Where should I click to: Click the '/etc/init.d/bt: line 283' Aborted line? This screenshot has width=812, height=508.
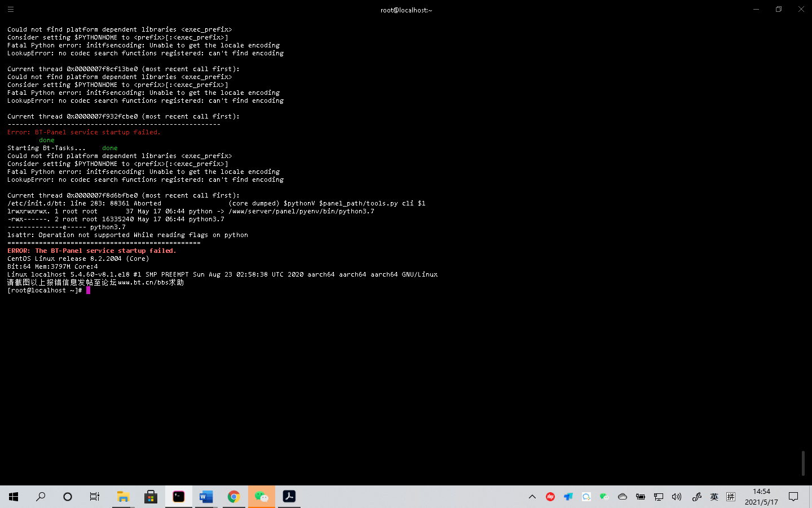[217, 203]
